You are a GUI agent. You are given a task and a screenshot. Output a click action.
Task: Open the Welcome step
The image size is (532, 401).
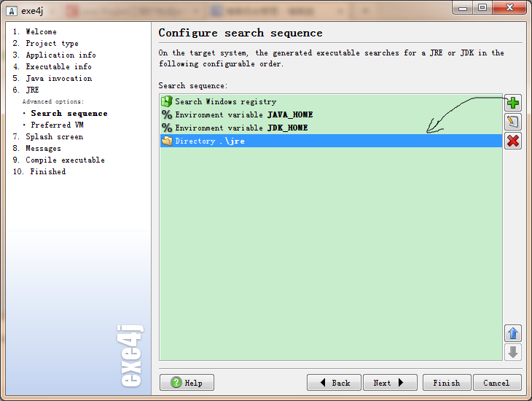41,32
